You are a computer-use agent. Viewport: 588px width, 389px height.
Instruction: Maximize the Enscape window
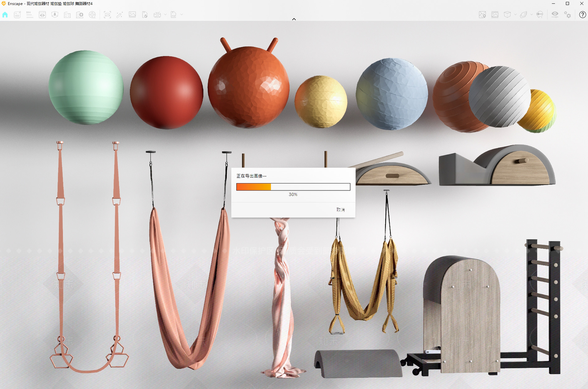[567, 3]
